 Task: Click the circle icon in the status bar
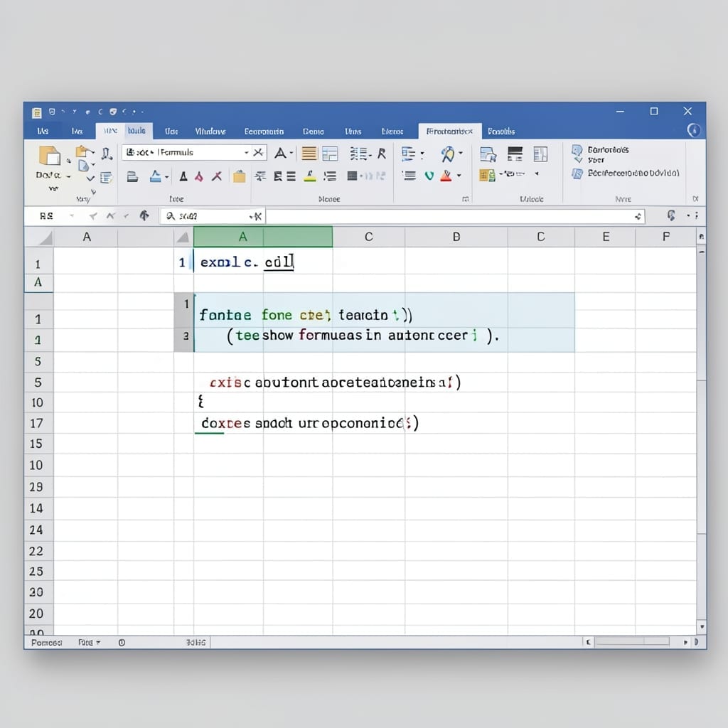pos(122,643)
